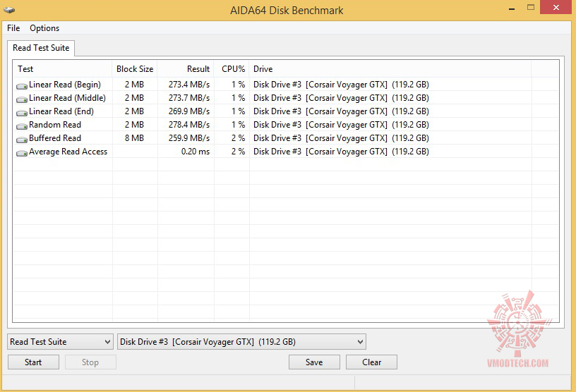576x392 pixels.
Task: Click the Block Size column header
Action: pos(135,69)
